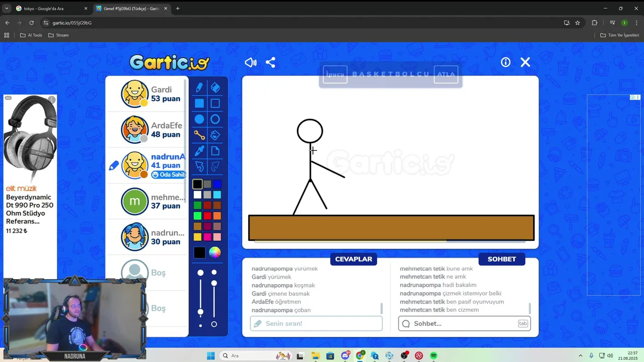Image resolution: width=644 pixels, height=362 pixels.
Task: Open Spotify from the taskbar
Action: coord(434,355)
